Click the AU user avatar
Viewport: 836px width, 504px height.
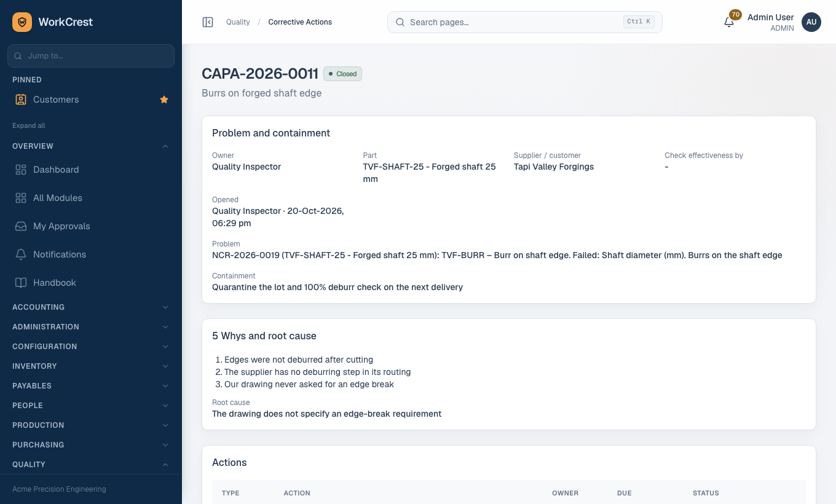(811, 22)
